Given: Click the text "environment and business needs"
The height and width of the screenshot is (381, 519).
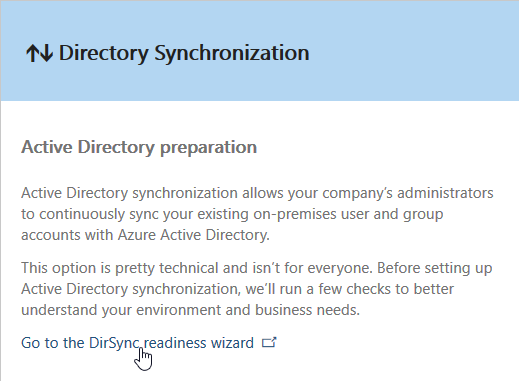Looking at the screenshot, I should (248, 310).
